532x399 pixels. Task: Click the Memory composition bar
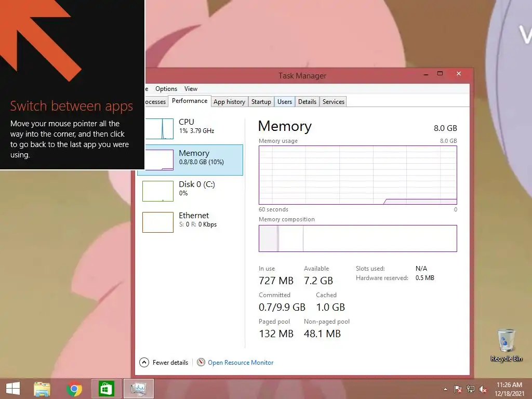click(357, 238)
